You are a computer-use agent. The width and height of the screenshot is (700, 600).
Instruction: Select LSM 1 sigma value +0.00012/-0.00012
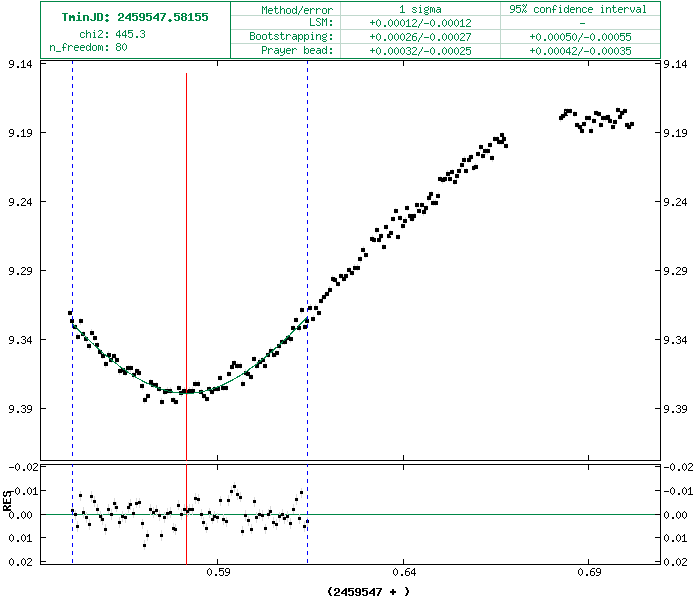coord(420,22)
